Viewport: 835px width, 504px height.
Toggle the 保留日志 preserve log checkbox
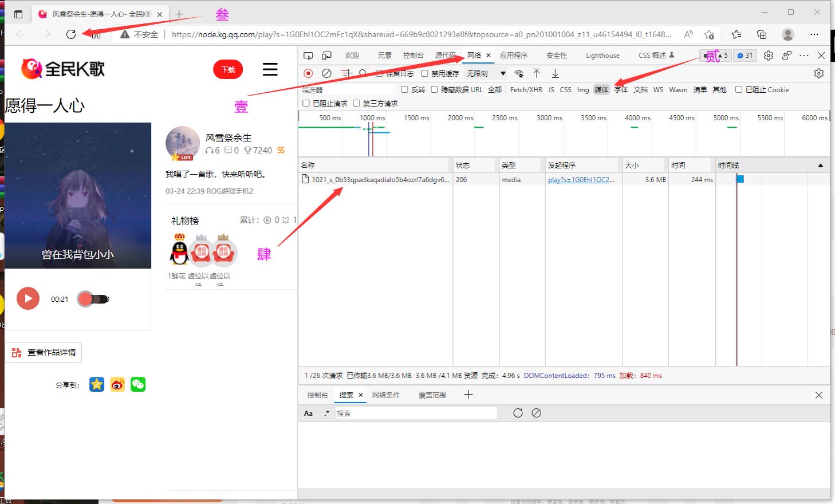click(379, 73)
